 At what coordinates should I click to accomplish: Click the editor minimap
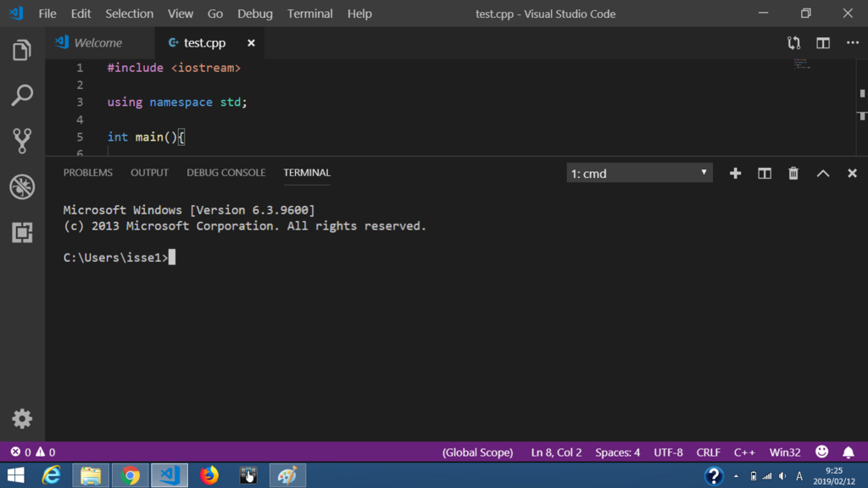click(802, 64)
